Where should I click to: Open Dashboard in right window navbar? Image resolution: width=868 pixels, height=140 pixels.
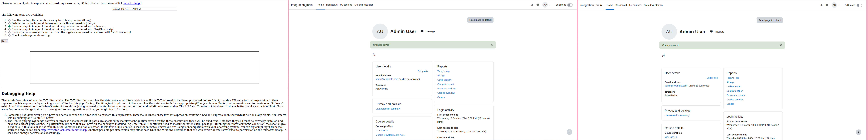(621, 5)
